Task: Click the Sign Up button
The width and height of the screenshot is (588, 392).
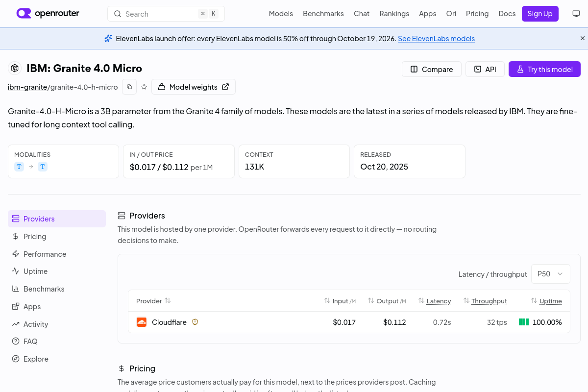Action: tap(540, 14)
